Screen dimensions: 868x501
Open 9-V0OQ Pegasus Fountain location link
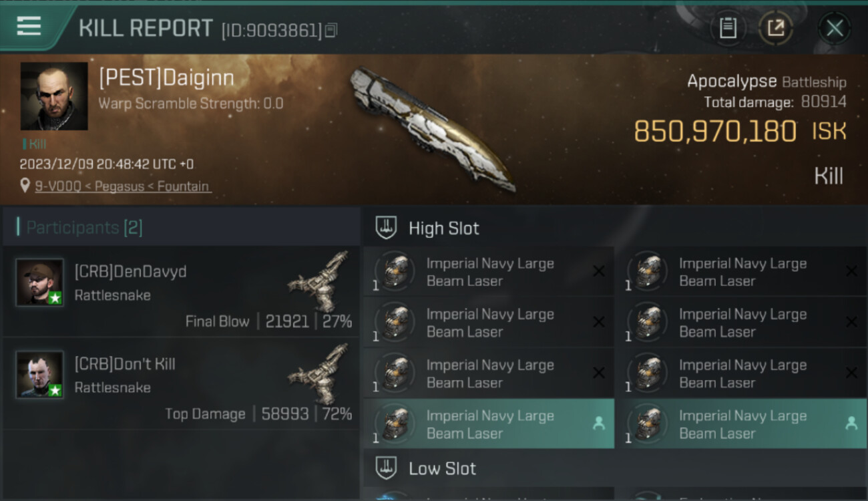(122, 186)
